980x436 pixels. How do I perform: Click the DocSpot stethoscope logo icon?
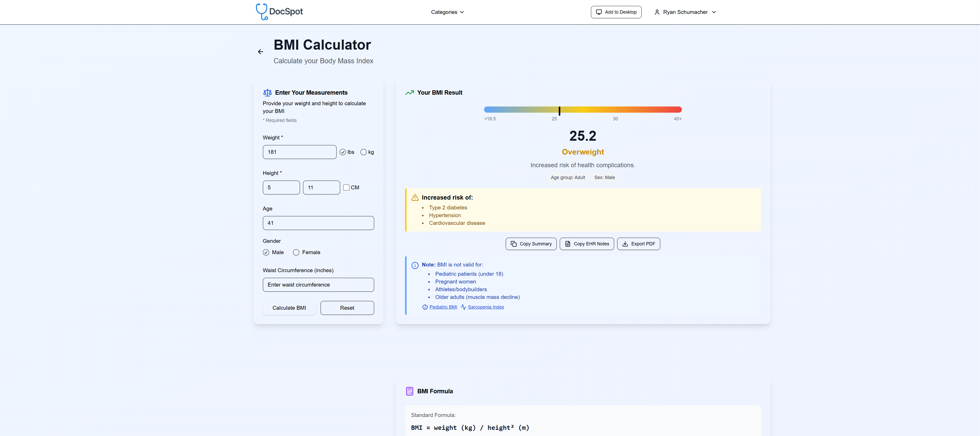pyautogui.click(x=261, y=12)
